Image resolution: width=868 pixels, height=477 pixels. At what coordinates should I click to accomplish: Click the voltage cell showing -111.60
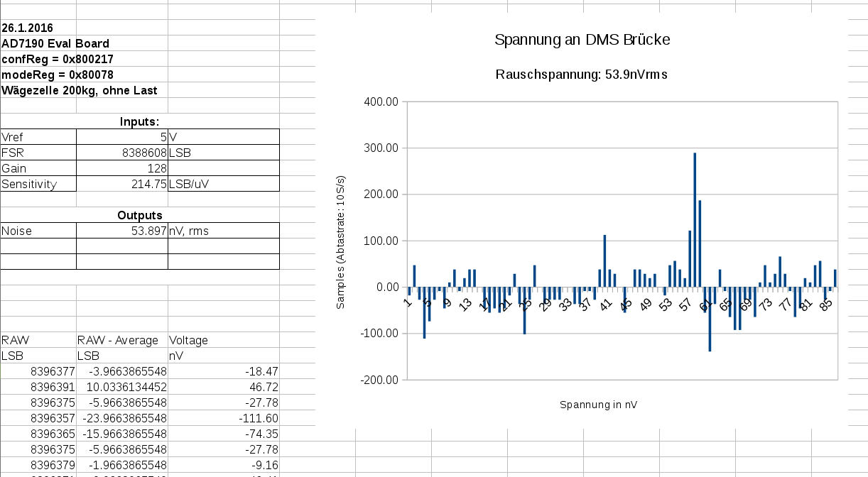[x=224, y=418]
